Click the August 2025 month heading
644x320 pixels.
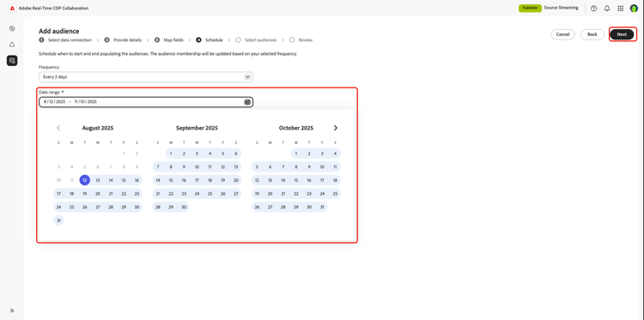pyautogui.click(x=98, y=128)
